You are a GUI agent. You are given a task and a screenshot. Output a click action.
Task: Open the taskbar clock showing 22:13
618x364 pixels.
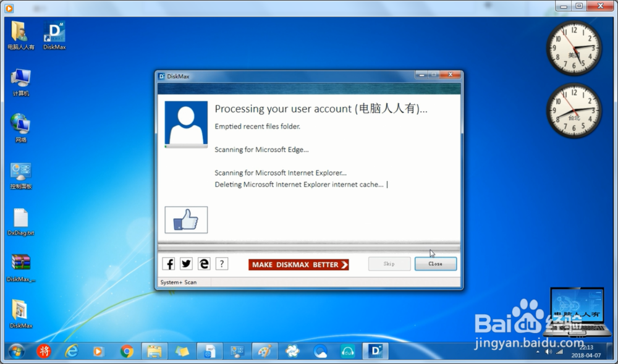(586, 352)
